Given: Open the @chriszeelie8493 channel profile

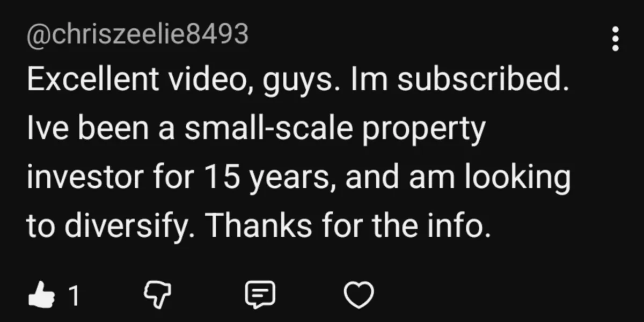Looking at the screenshot, I should [x=137, y=35].
